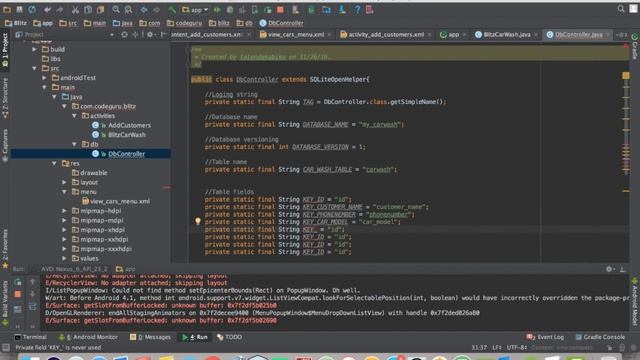This screenshot has height=360, width=640.
Task: Click the codeguru breadcrumb folder
Action: click(x=184, y=23)
